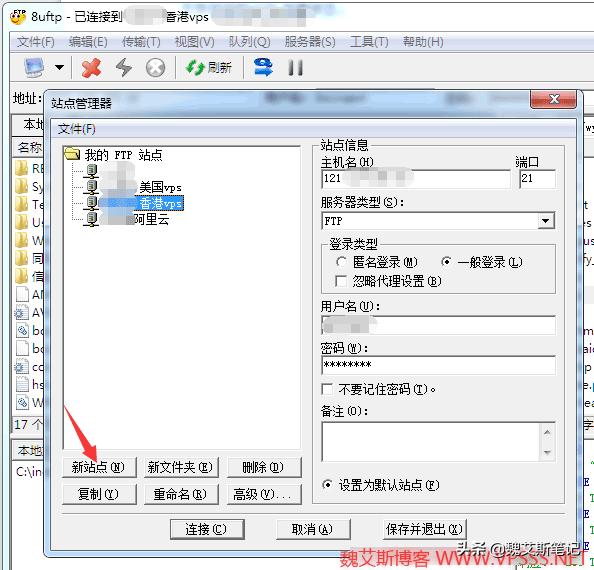This screenshot has width=594, height=570.
Task: Open dropdown arrow next to computer icon
Action: tap(59, 67)
